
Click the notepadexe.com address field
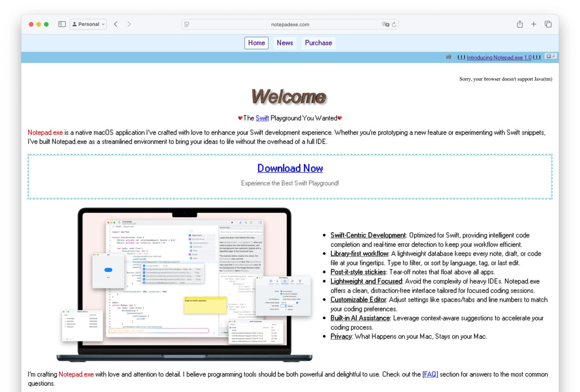(290, 24)
